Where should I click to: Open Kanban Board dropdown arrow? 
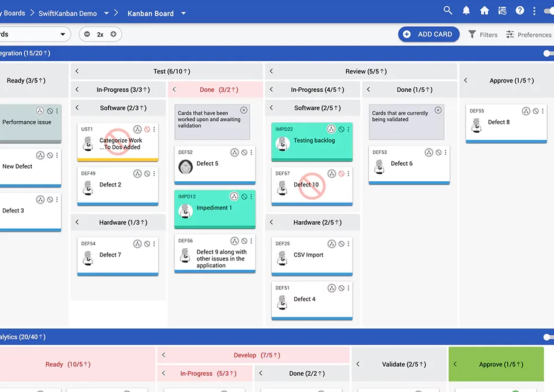184,13
